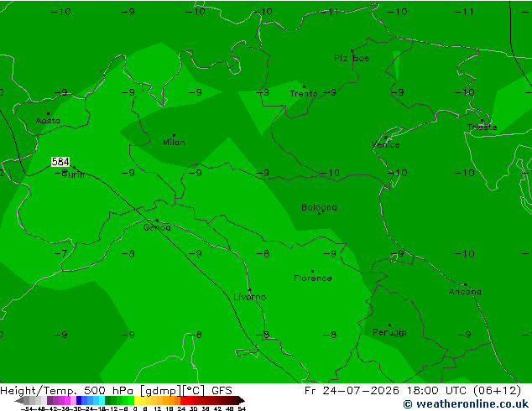Viewport: 532px width, 411px height.
Task: Click the forecast date Fr 24-07-2026 text
Action: (352, 391)
